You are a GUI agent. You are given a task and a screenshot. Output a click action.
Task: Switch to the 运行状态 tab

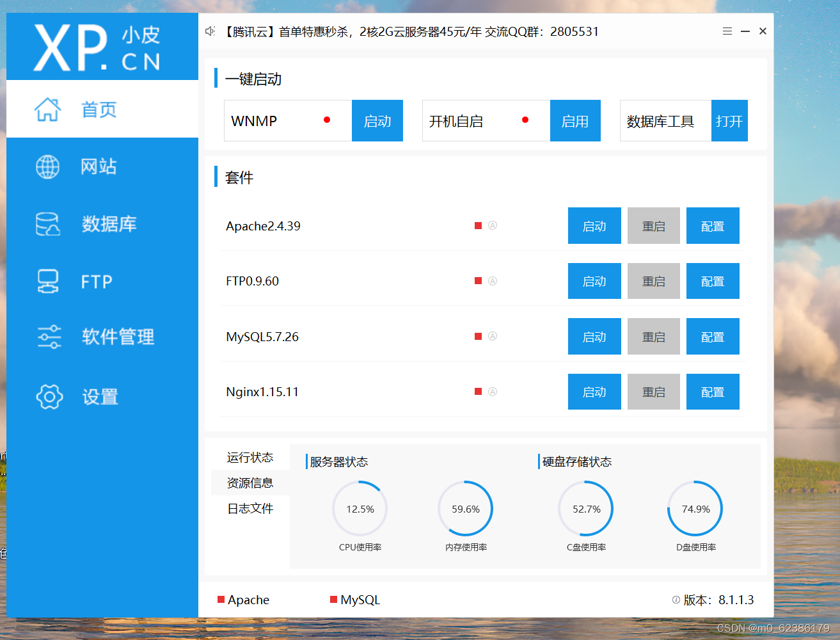250,457
